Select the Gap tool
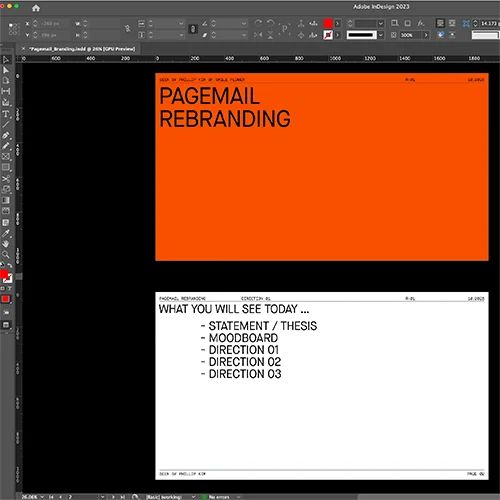The width and height of the screenshot is (500, 500). click(x=6, y=91)
